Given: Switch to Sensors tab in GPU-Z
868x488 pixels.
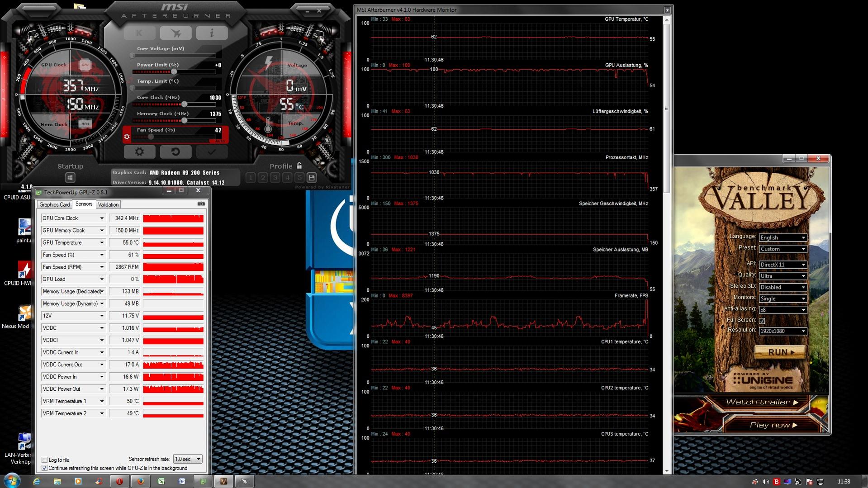Looking at the screenshot, I should [84, 204].
